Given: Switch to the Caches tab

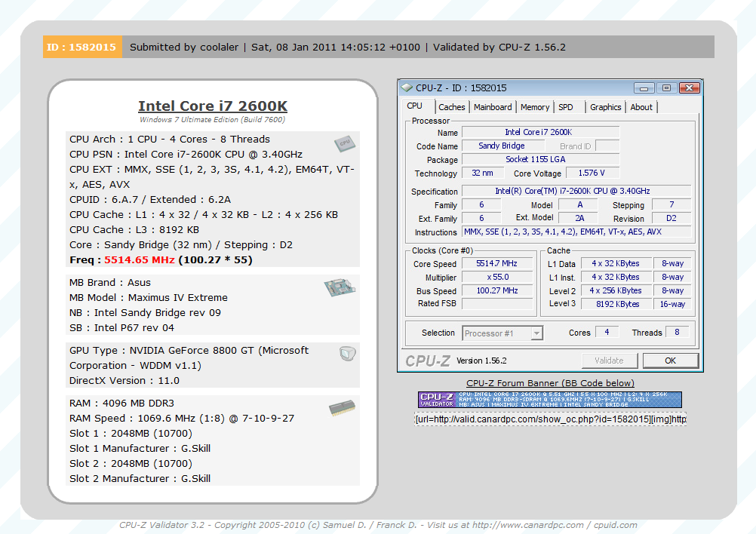Looking at the screenshot, I should tap(452, 107).
